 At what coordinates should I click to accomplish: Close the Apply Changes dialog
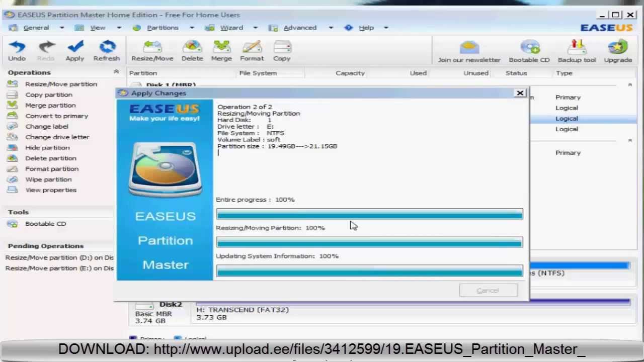[520, 93]
